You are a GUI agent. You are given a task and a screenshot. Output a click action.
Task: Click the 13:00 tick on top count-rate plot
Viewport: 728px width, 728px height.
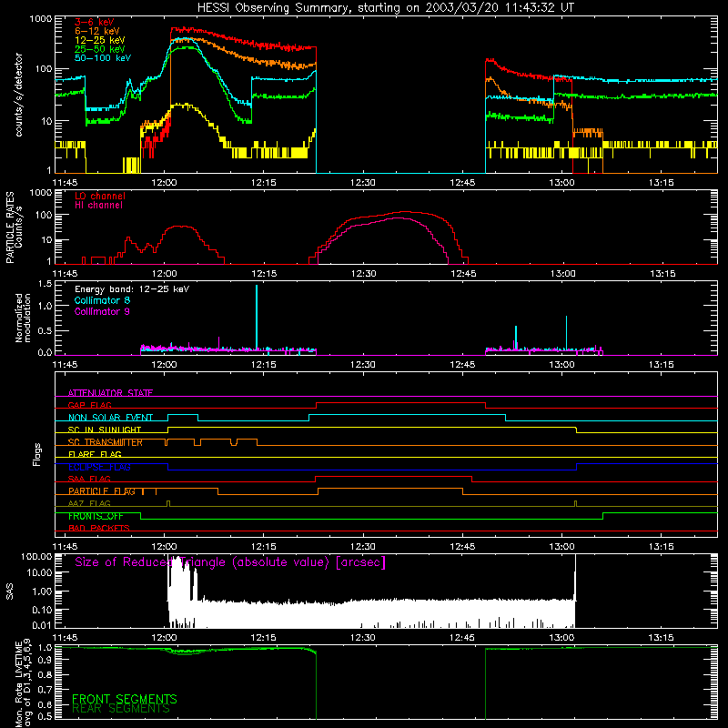(x=562, y=183)
